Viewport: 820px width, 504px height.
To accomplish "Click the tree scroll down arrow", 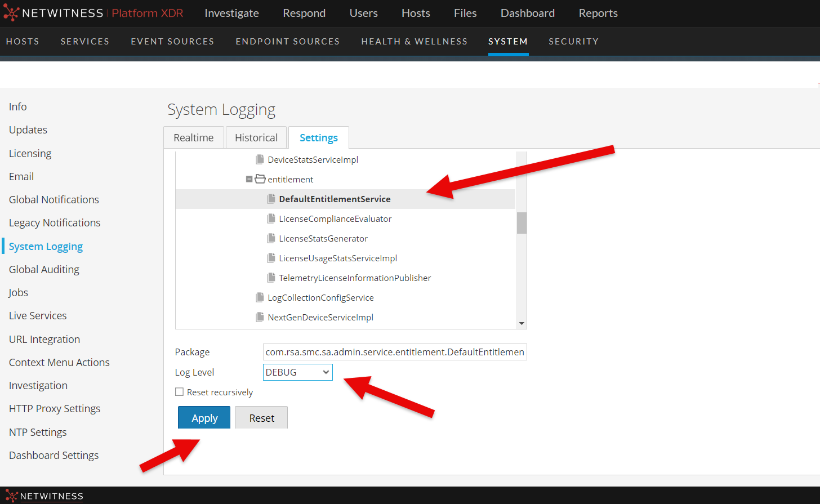I will pyautogui.click(x=522, y=323).
